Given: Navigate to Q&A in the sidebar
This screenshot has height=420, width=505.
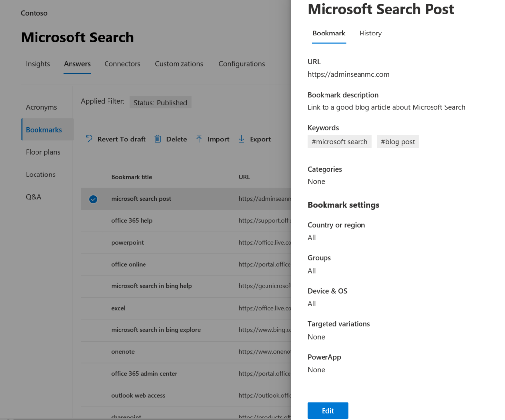Looking at the screenshot, I should (34, 197).
